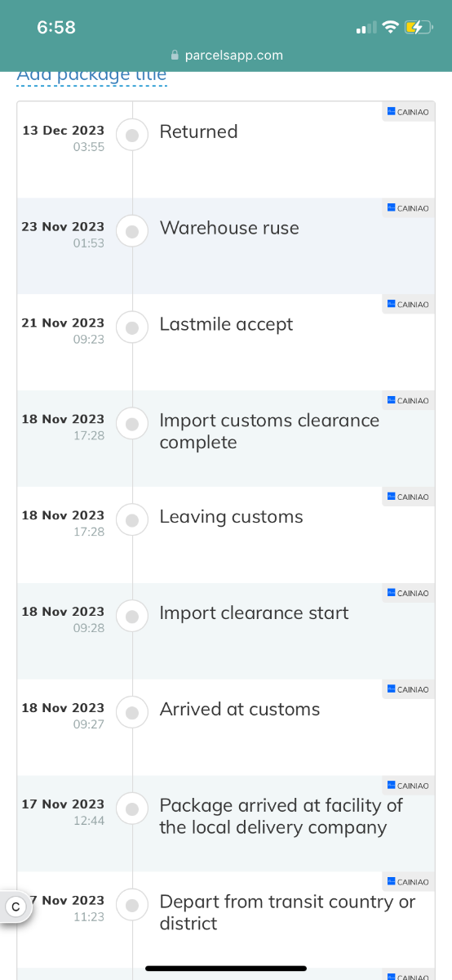Tap the floating round C button
Viewport: 452px width, 980px height.
(x=15, y=906)
